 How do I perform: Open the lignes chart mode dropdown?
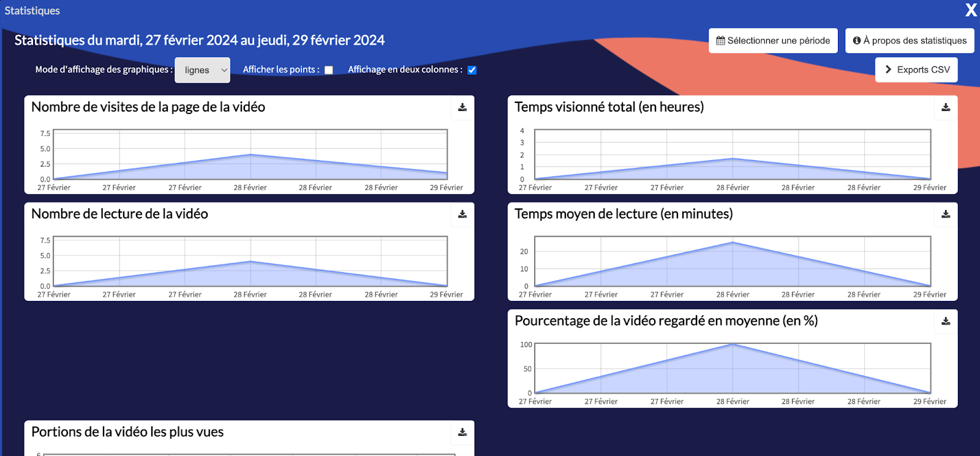tap(202, 70)
